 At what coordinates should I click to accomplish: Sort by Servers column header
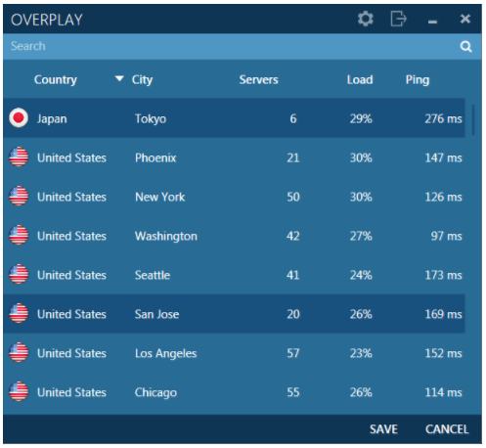(259, 80)
